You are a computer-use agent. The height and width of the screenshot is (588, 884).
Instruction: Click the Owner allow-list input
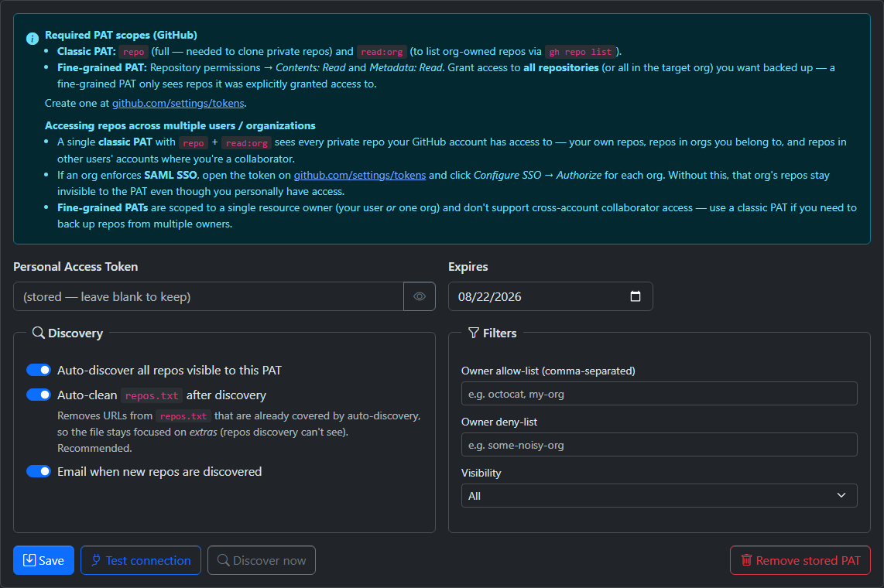[x=659, y=394]
